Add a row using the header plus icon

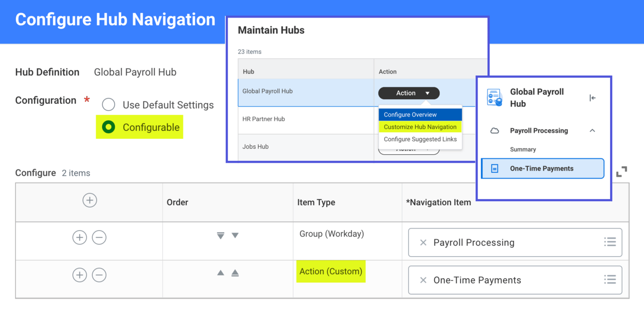pos(90,200)
